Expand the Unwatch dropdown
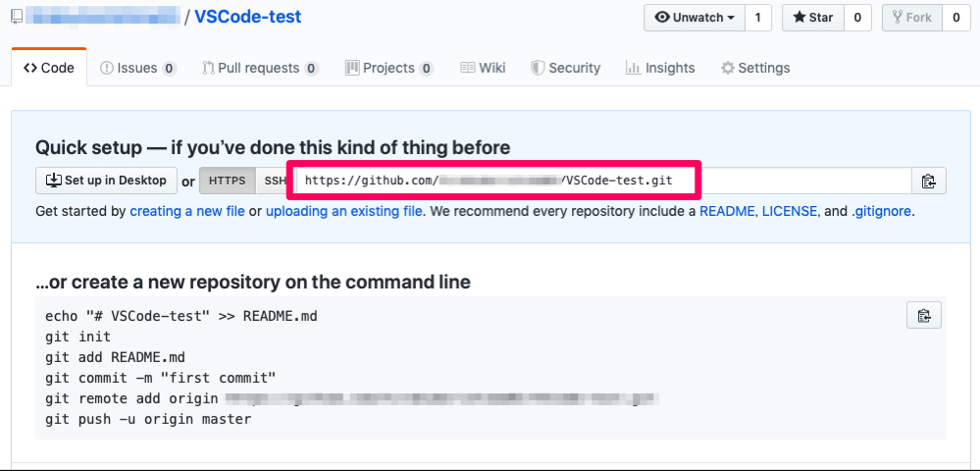Viewport: 980px width, 471px height. (695, 18)
